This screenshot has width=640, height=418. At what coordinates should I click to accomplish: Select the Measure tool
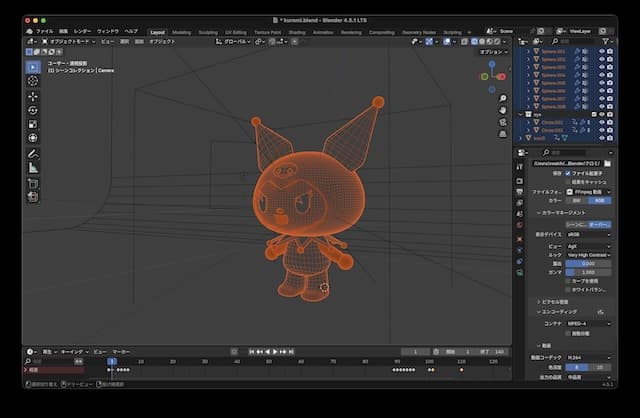[x=33, y=168]
